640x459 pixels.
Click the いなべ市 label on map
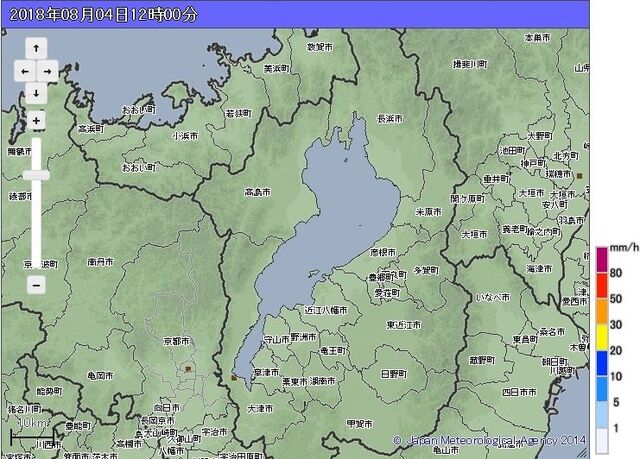pos(493,297)
